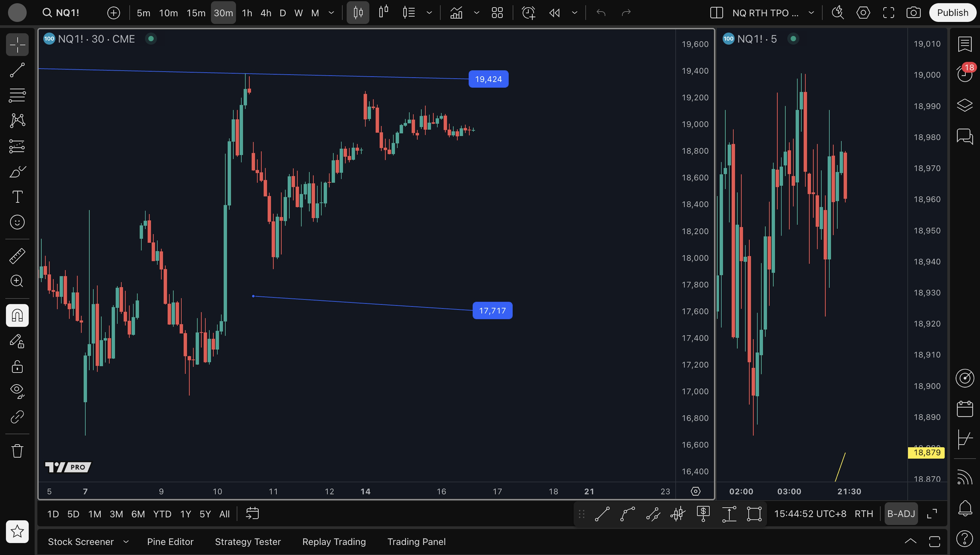Take a chart snapshot with camera icon
The width and height of the screenshot is (980, 555).
(913, 13)
